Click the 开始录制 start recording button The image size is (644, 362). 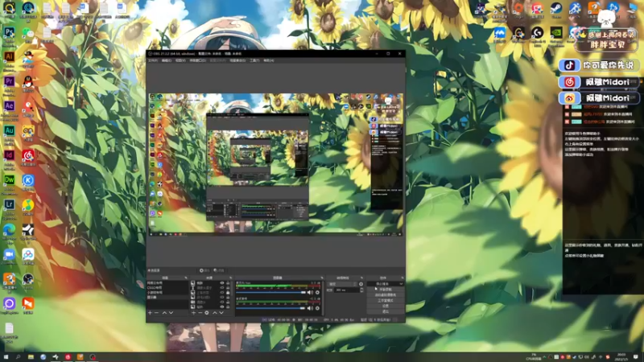pos(386,289)
